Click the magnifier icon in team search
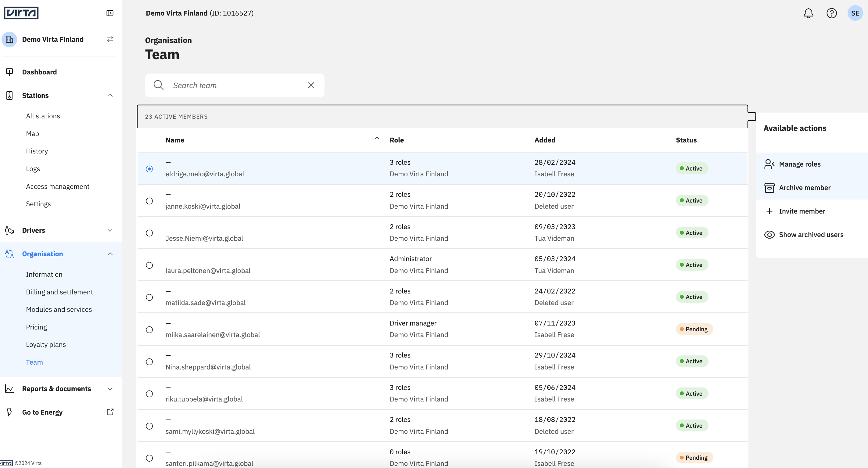 pos(158,85)
